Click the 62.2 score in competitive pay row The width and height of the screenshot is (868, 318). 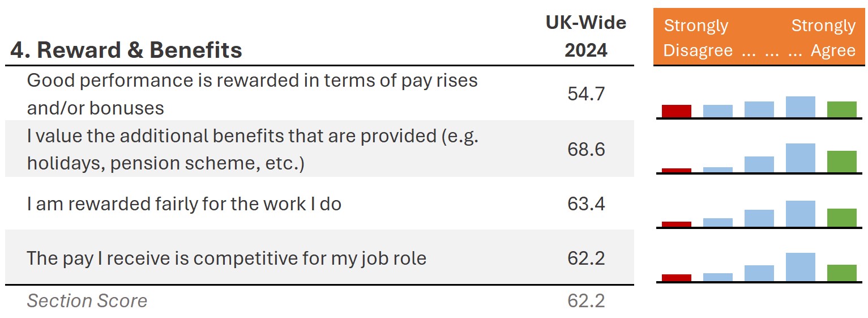pos(586,258)
